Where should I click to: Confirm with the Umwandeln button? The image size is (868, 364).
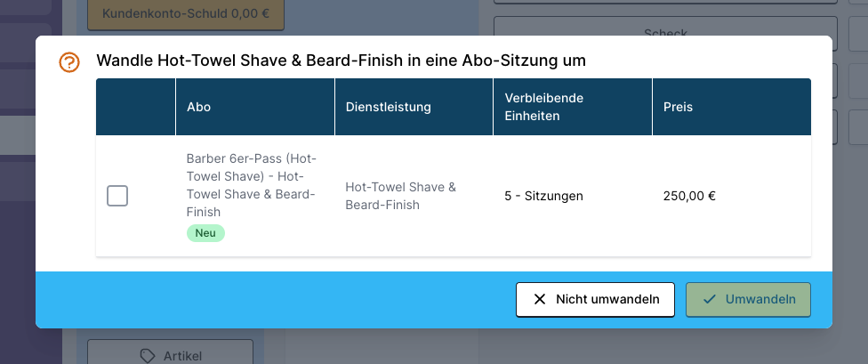point(749,300)
